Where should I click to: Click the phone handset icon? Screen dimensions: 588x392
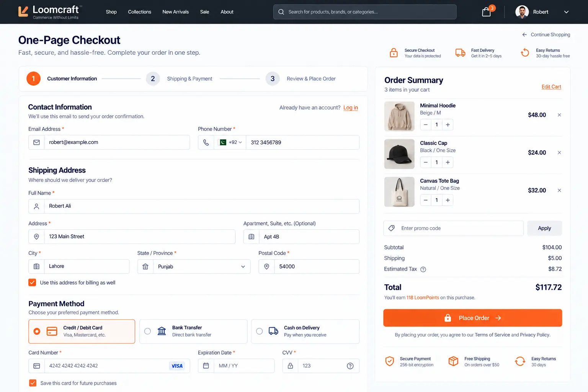tap(206, 142)
